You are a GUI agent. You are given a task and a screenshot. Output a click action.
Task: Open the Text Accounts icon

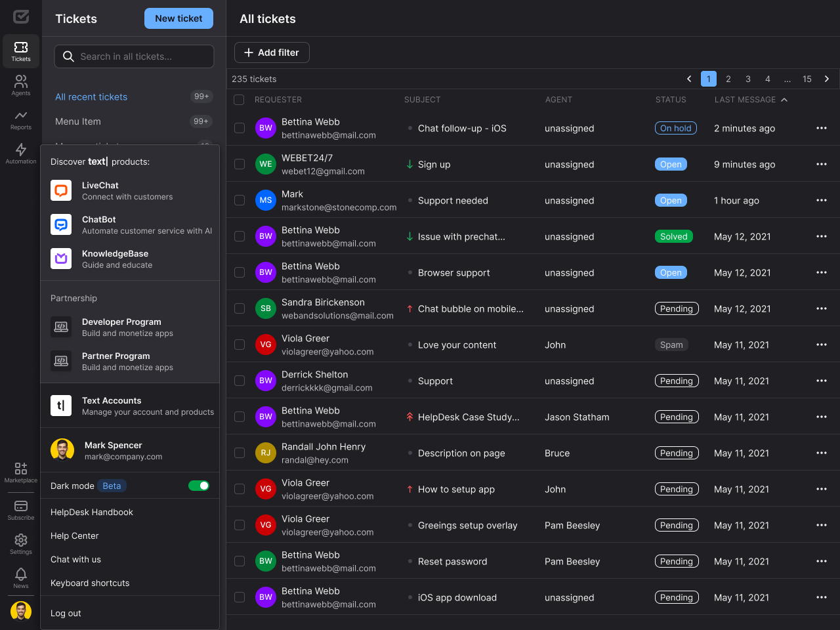pos(61,406)
